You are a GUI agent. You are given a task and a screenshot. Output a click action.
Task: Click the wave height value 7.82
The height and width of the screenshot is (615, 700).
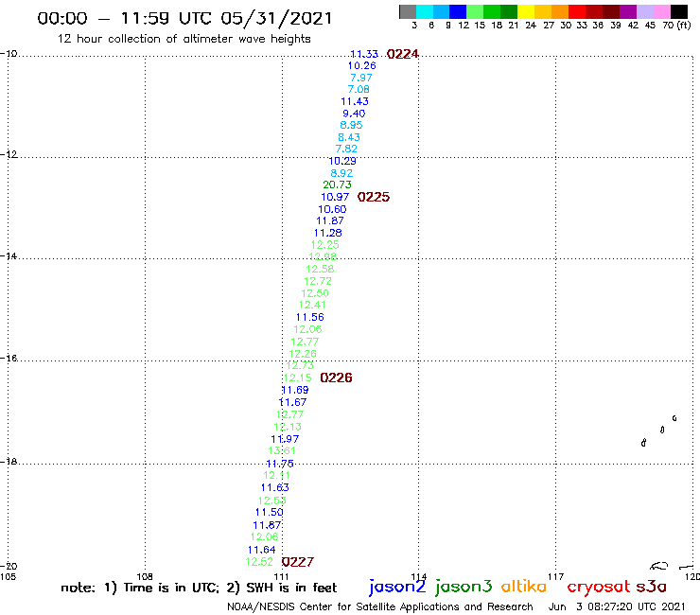pos(346,149)
